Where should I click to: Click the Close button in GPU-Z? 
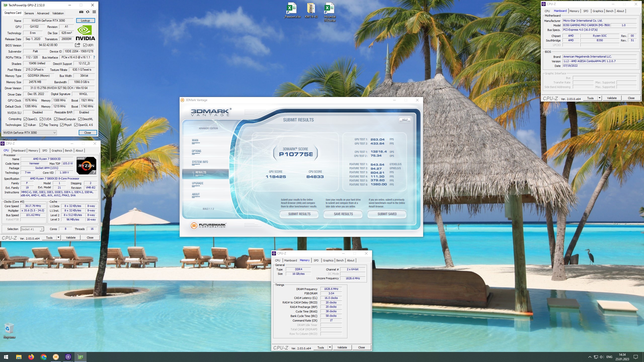point(88,133)
